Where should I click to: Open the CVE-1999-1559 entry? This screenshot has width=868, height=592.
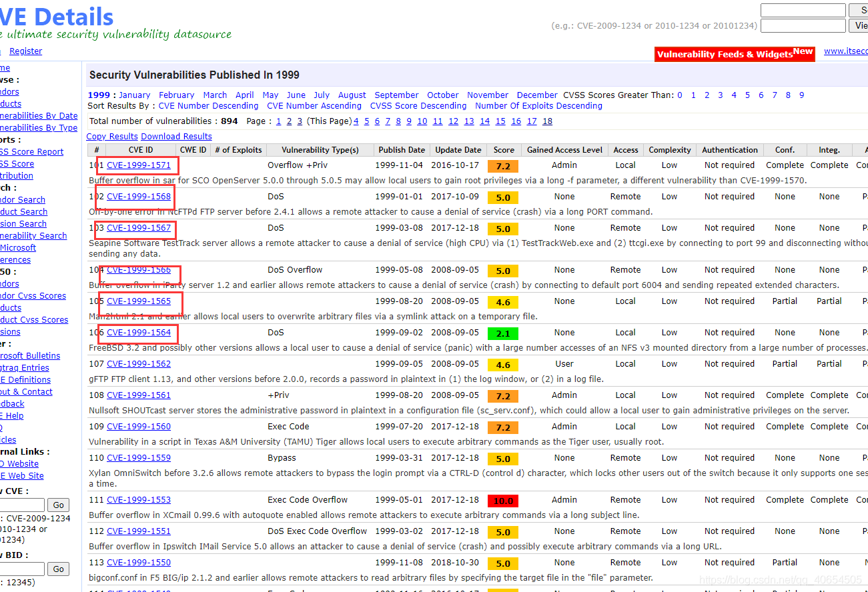(139, 458)
